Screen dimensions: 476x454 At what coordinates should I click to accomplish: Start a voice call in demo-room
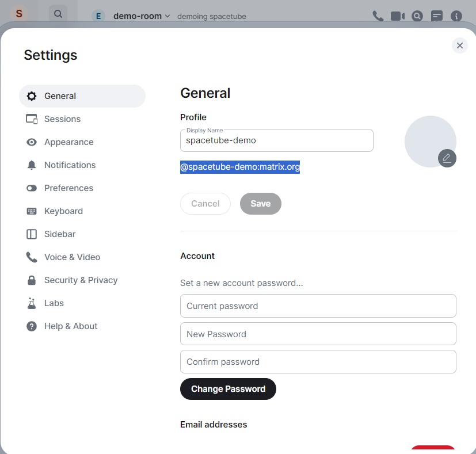[x=378, y=16]
